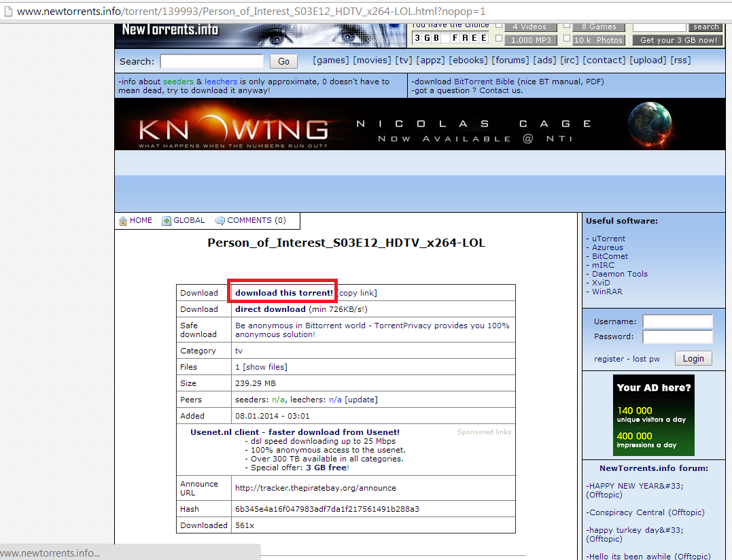Open the uTorrent software link
This screenshot has width=732, height=560.
[x=608, y=239]
